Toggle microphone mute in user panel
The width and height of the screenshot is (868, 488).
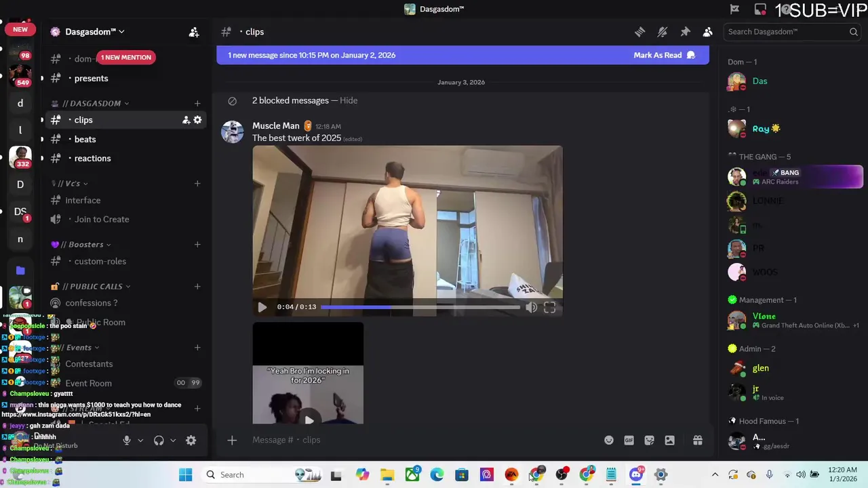126,441
